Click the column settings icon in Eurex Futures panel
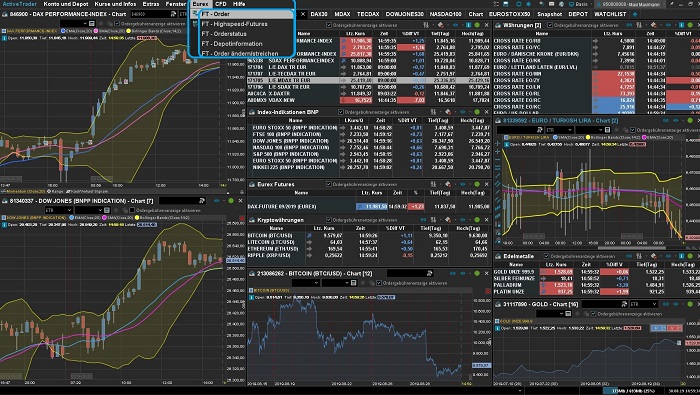Viewport: 700px width, 395px height. tap(433, 184)
